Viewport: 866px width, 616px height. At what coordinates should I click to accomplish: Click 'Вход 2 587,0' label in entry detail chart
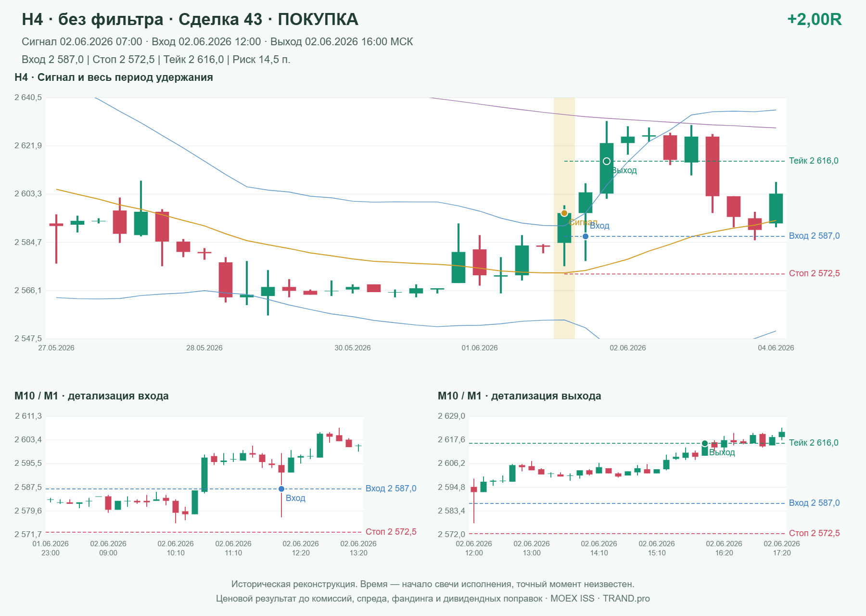391,488
